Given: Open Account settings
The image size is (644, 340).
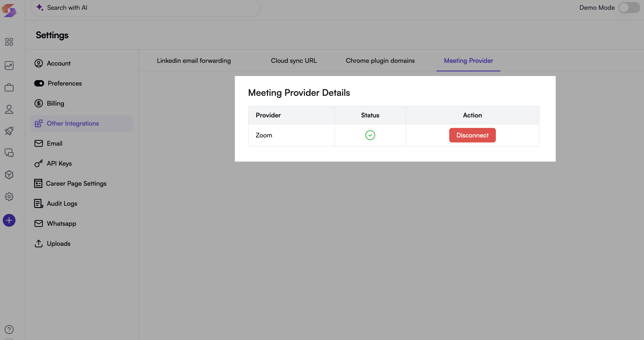Looking at the screenshot, I should point(81,63).
